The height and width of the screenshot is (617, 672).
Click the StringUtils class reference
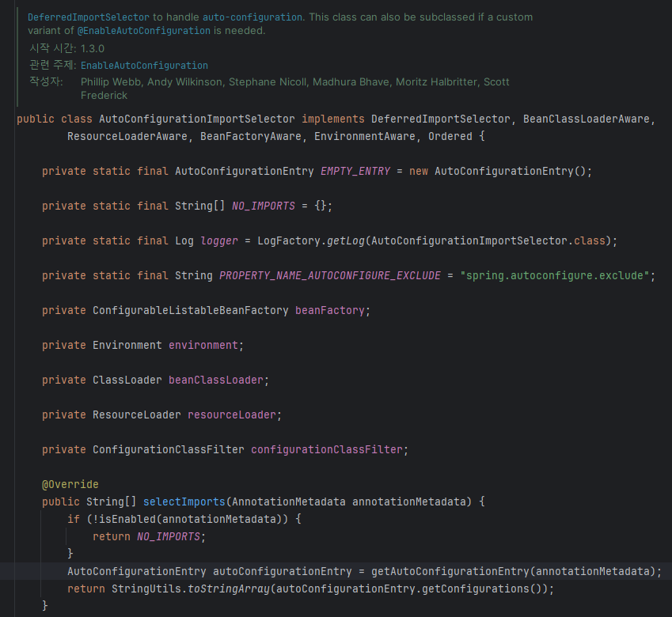(146, 589)
